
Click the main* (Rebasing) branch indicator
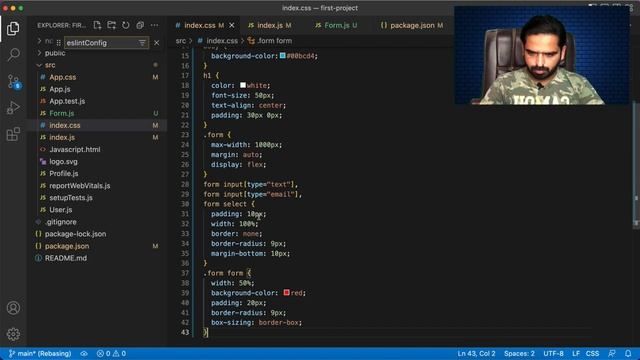[x=40, y=353]
